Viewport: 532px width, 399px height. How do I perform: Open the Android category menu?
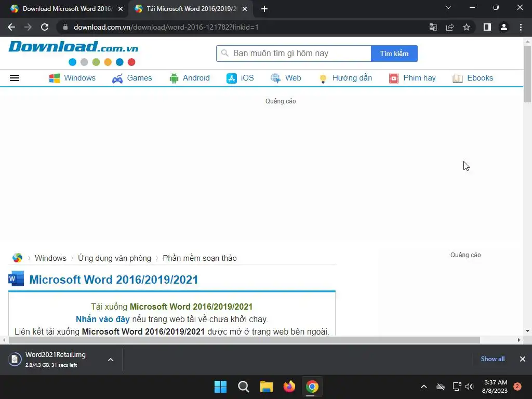tap(189, 78)
